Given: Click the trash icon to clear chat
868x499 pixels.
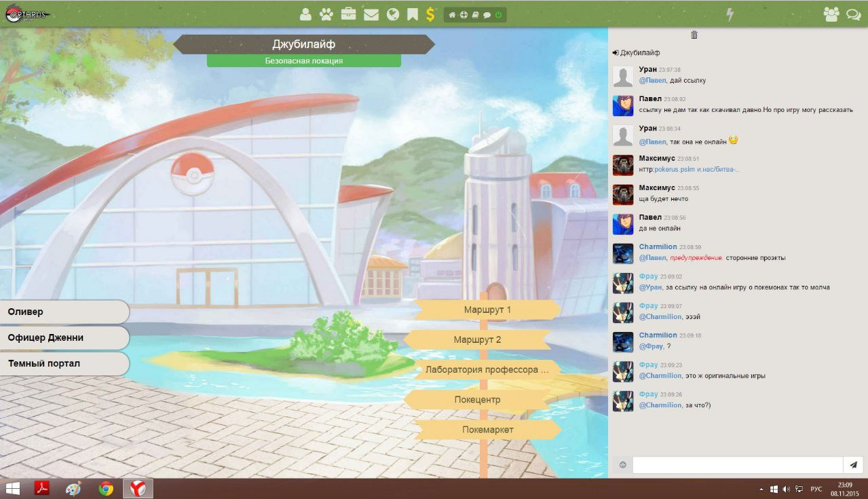Looking at the screenshot, I should [694, 35].
